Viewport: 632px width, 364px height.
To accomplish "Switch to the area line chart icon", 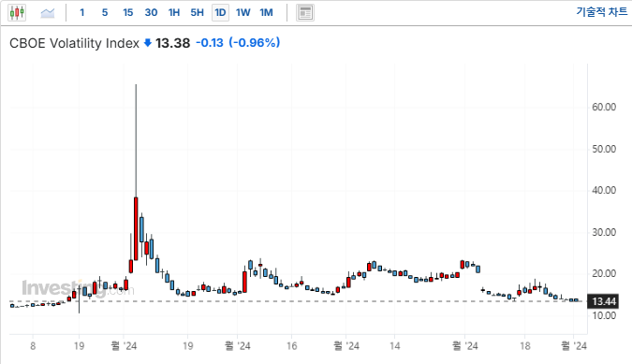I will 48,13.
